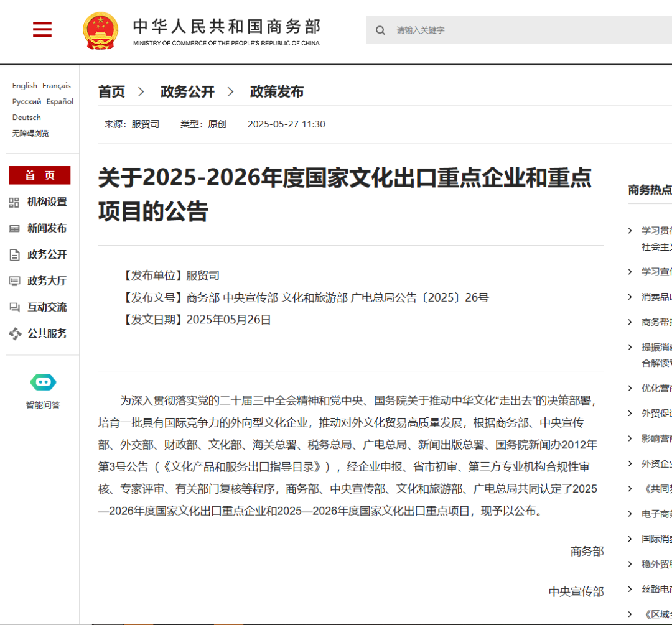Click the 政务公开 document icon
This screenshot has width=672, height=625.
[14, 254]
